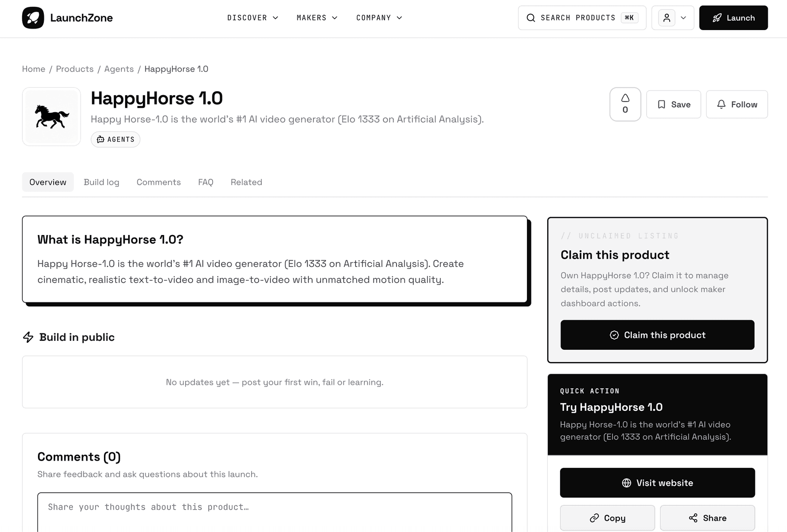
Task: Click the LaunchZone brand name
Action: point(81,18)
